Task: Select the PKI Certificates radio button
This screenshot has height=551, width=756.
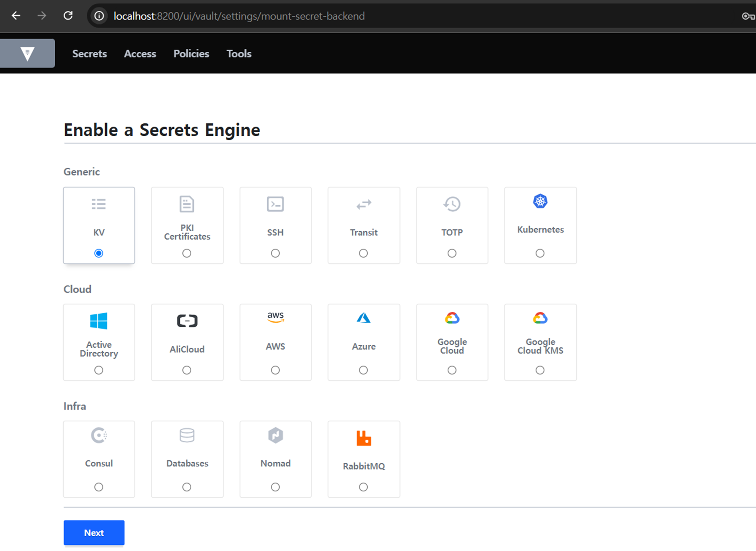Action: [x=187, y=253]
